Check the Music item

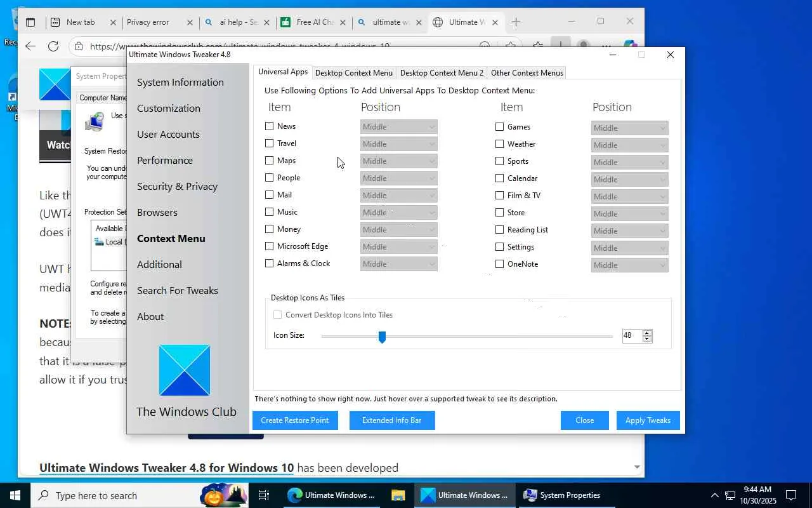coord(270,212)
